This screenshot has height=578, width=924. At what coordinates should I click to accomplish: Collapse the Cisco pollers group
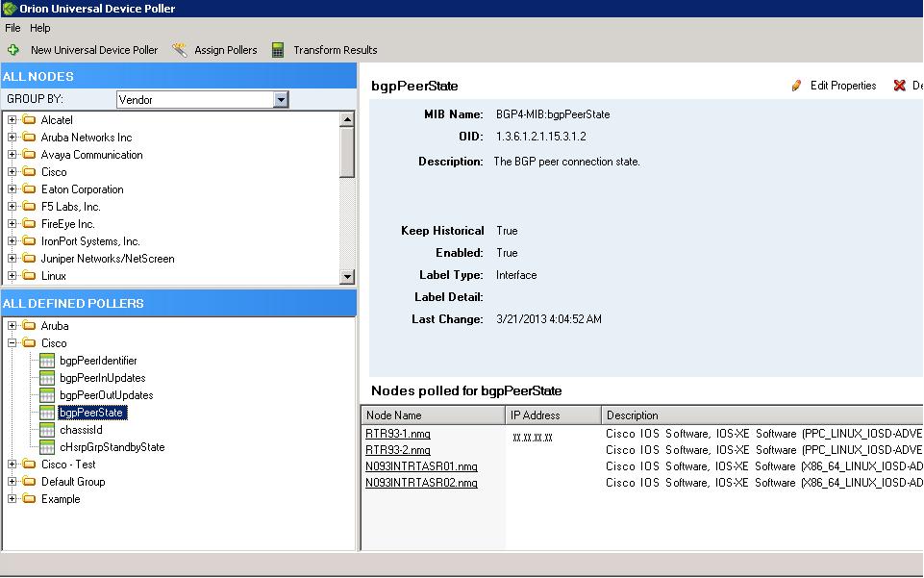pos(12,343)
